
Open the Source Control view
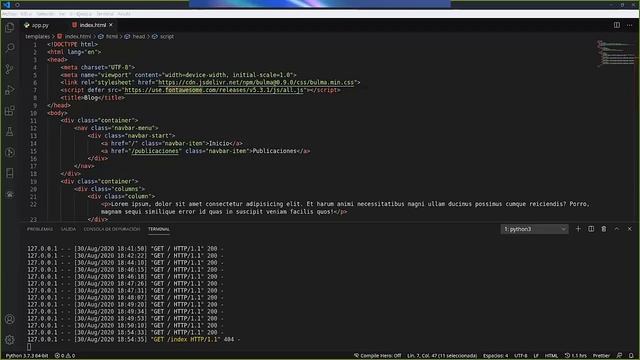pos(10,69)
